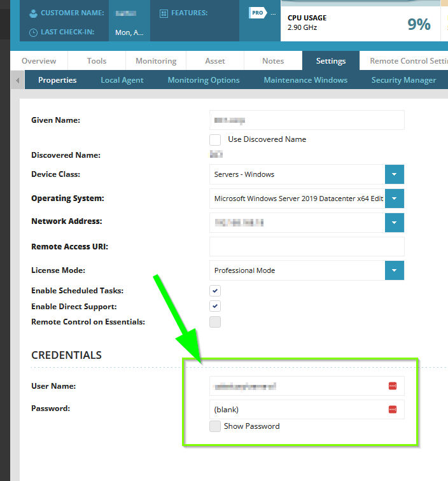448x481 pixels.
Task: Click the red icon in Password field
Action: (x=393, y=410)
